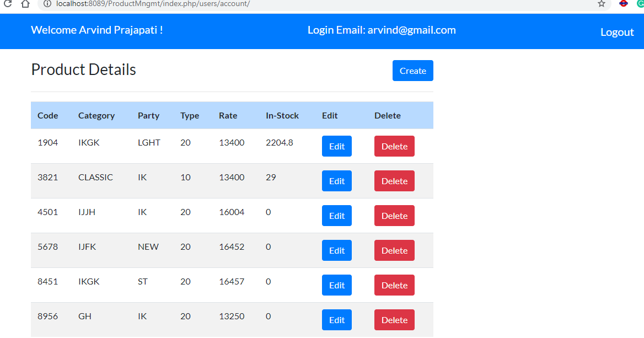Edit product with code 5678
Screen dimensions: 644x338
click(x=336, y=250)
